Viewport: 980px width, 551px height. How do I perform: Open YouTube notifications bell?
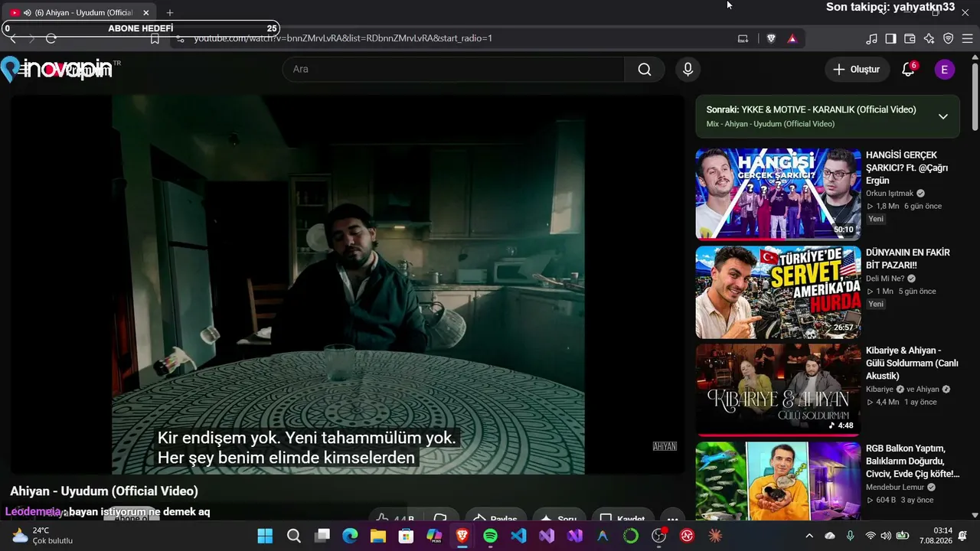pos(908,70)
